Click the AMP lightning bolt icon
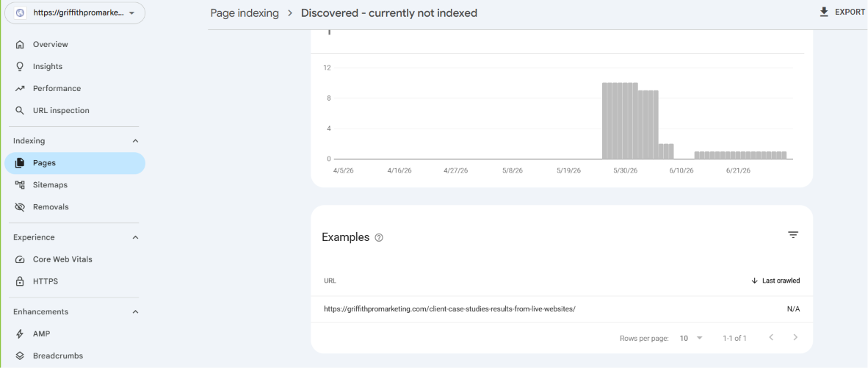The height and width of the screenshot is (368, 868). point(20,334)
